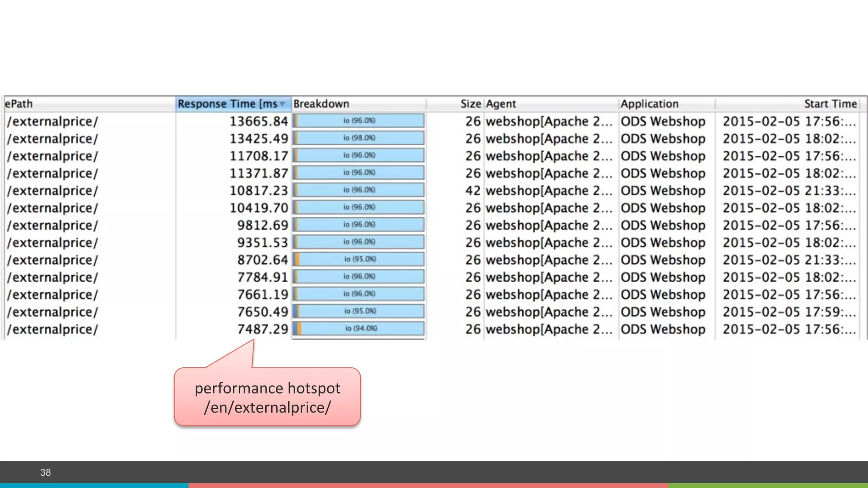This screenshot has height=488, width=868.
Task: Click io (96.0%) bar in the 13665.84 row
Action: (359, 121)
